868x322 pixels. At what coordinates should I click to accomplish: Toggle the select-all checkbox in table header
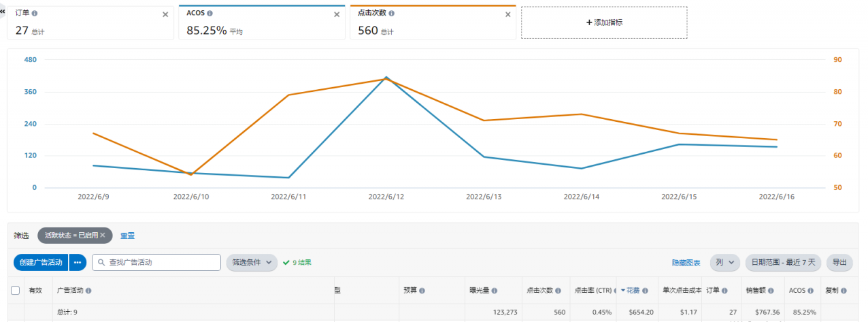point(15,291)
